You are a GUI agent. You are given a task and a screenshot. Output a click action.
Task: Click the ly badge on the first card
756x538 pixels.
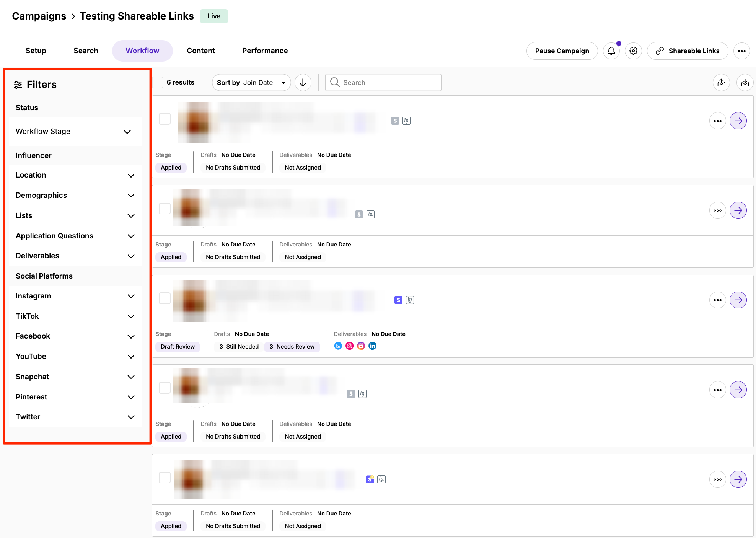tap(406, 121)
